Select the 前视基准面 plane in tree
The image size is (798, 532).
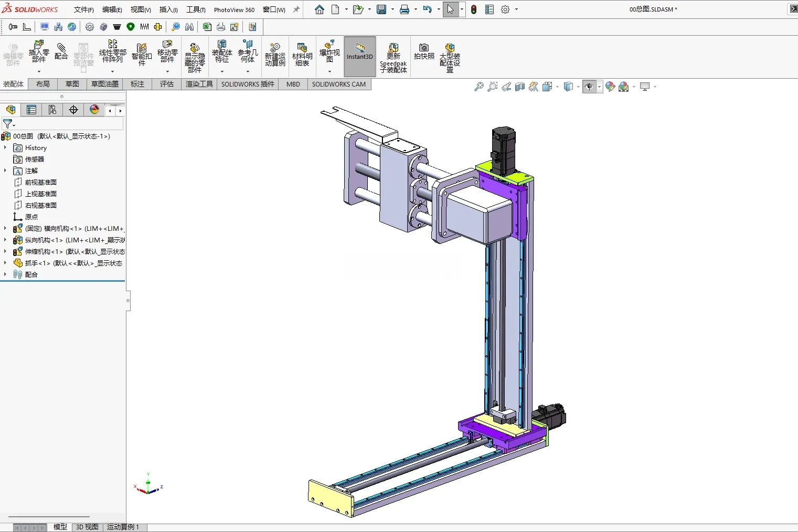pyautogui.click(x=41, y=182)
